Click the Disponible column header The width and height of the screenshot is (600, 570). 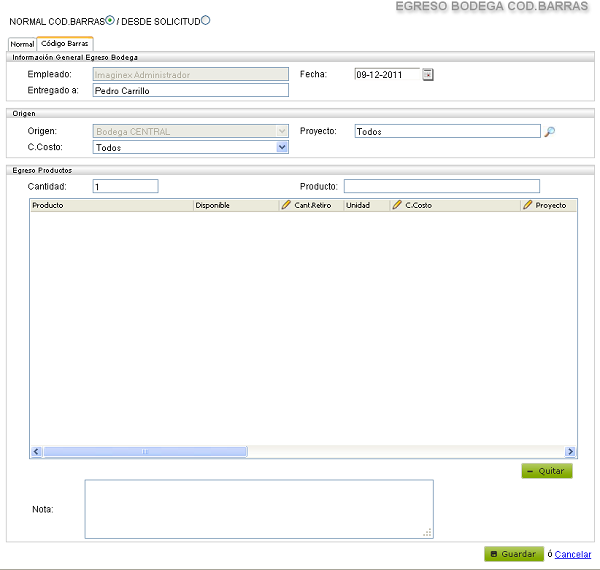(236, 205)
